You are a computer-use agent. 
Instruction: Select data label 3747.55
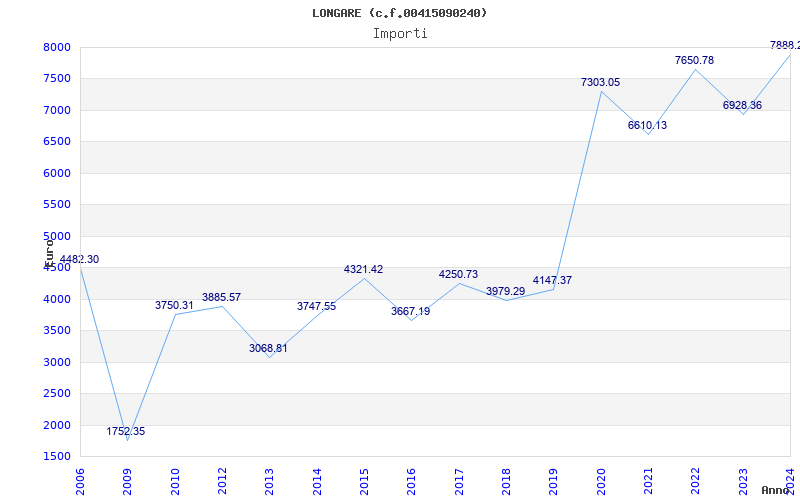coord(316,306)
